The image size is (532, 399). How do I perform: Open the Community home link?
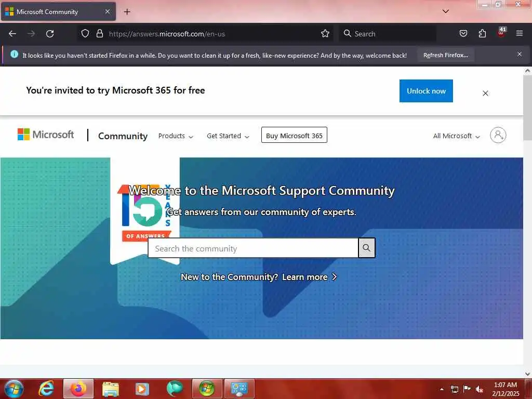(x=123, y=136)
